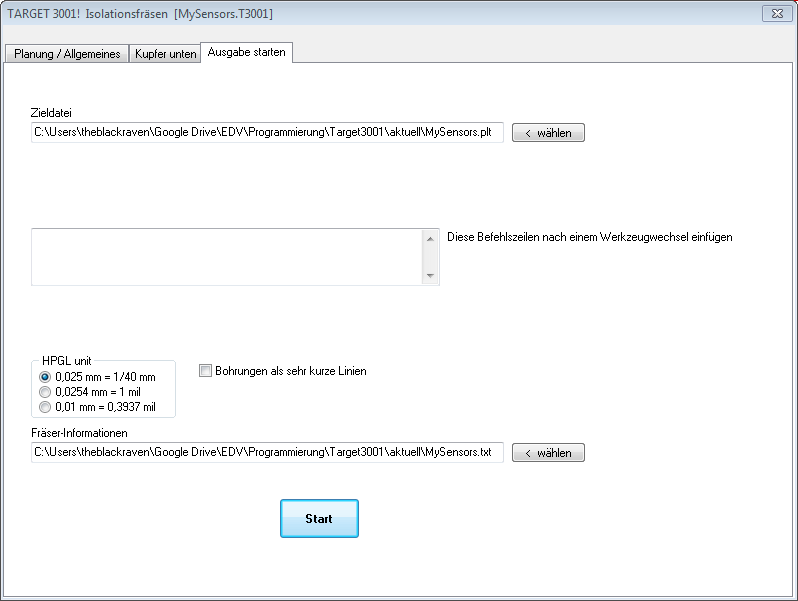Choose target file with wählen button beside MySensors.plt
The image size is (798, 601).
click(x=548, y=133)
